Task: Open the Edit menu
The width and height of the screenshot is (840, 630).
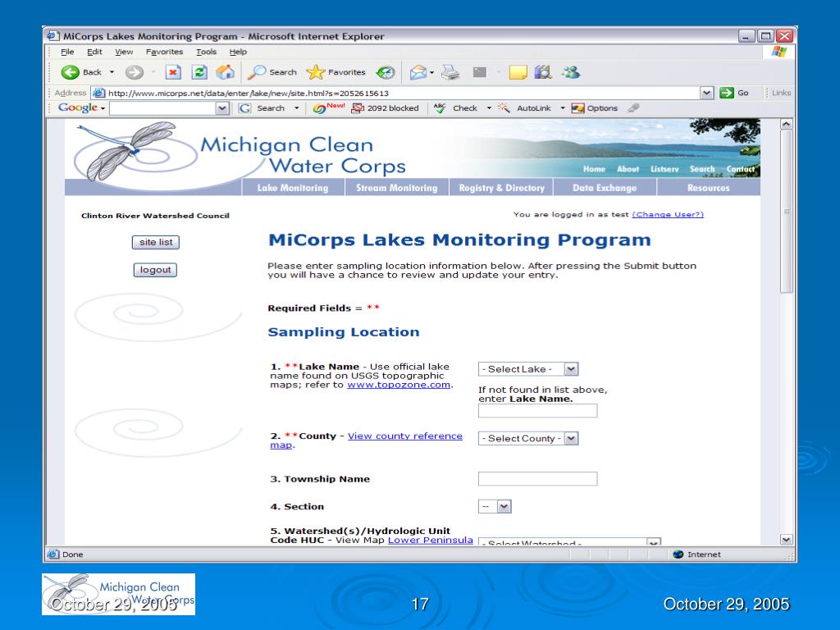Action: 95,52
